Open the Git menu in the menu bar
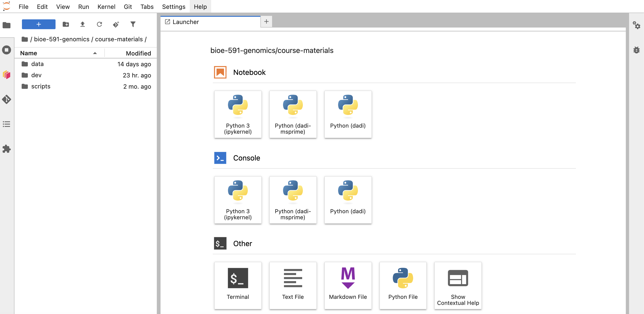The width and height of the screenshot is (644, 314). tap(128, 7)
